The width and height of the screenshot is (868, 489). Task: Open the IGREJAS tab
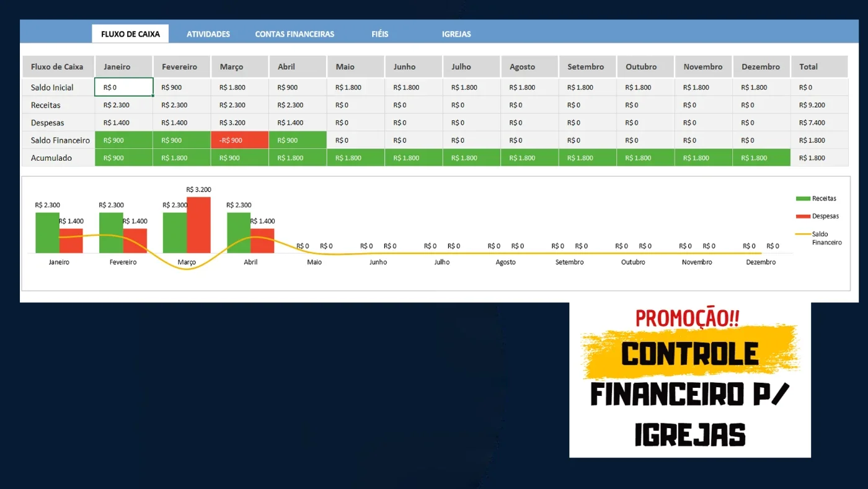coord(456,34)
